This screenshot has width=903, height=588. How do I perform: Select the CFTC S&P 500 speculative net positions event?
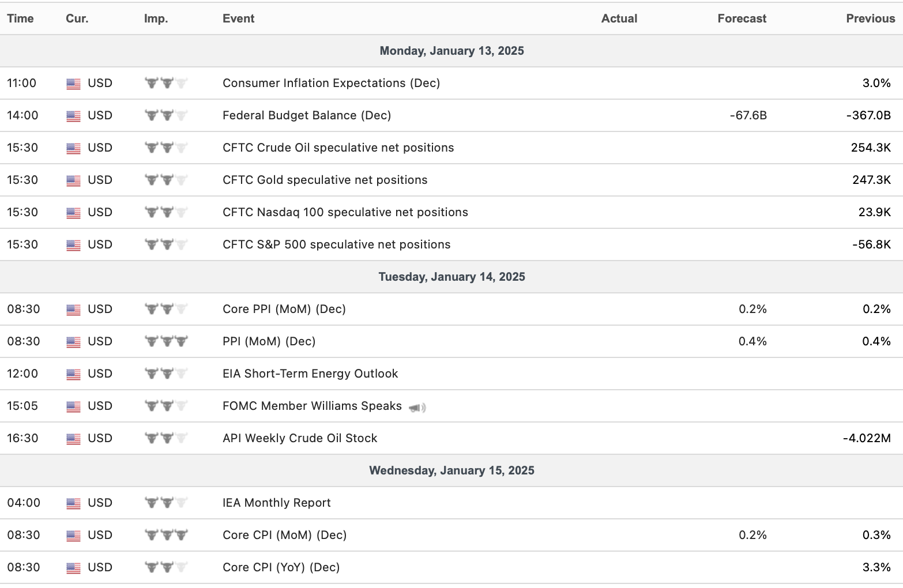point(336,244)
